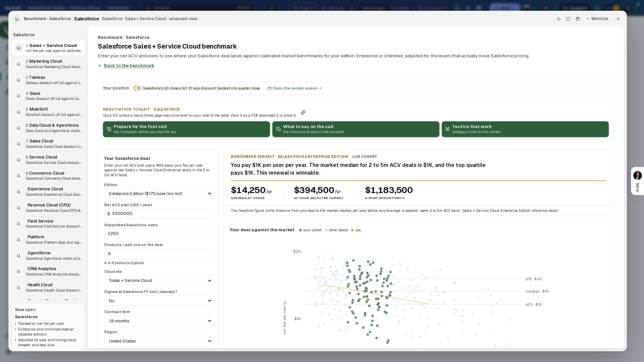Open CRM Analytics sidebar entry

click(48, 271)
